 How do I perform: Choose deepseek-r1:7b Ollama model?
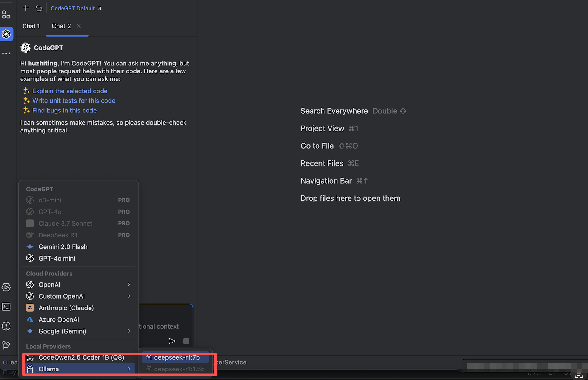(x=175, y=357)
